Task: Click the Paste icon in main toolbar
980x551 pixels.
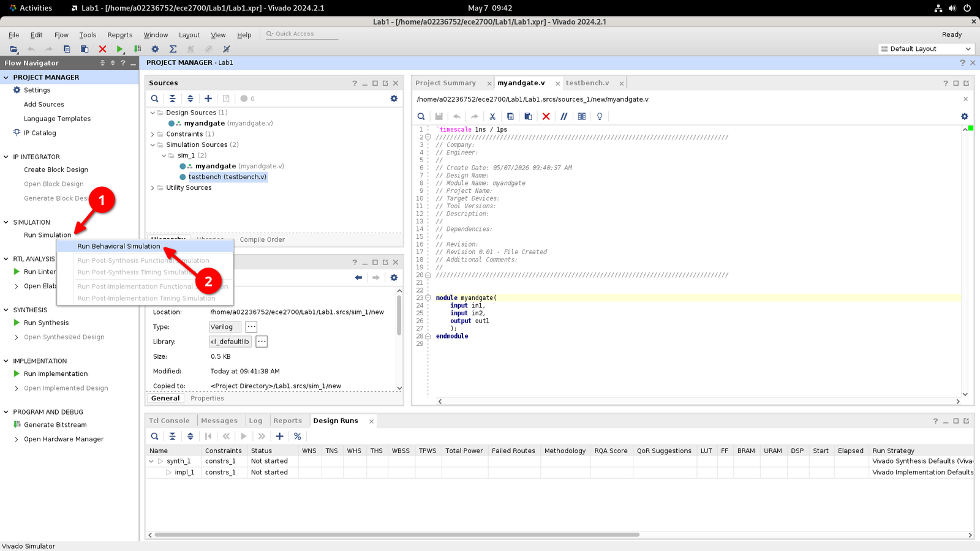Action: pyautogui.click(x=85, y=49)
